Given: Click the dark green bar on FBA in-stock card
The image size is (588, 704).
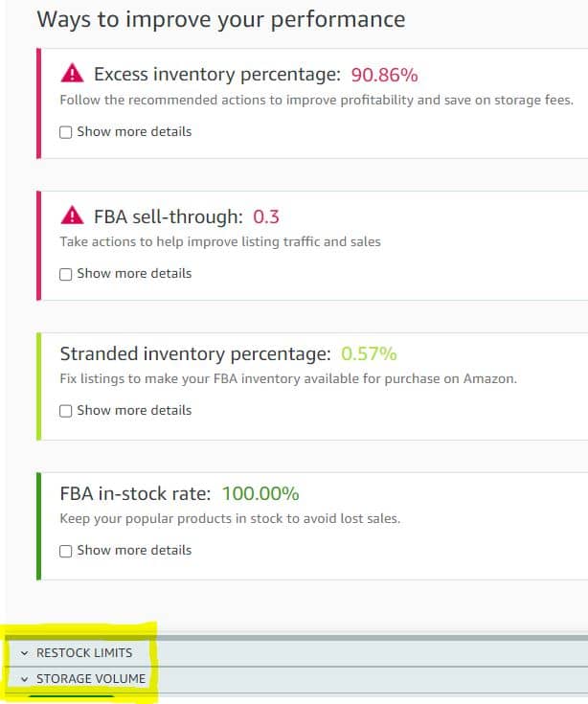Looking at the screenshot, I should pyautogui.click(x=38, y=526).
